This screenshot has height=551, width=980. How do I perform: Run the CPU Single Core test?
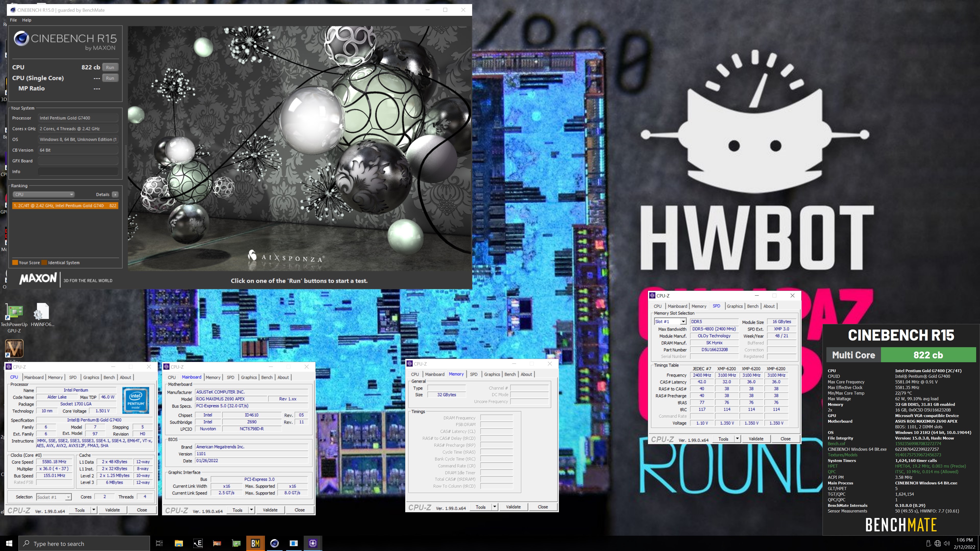[110, 78]
